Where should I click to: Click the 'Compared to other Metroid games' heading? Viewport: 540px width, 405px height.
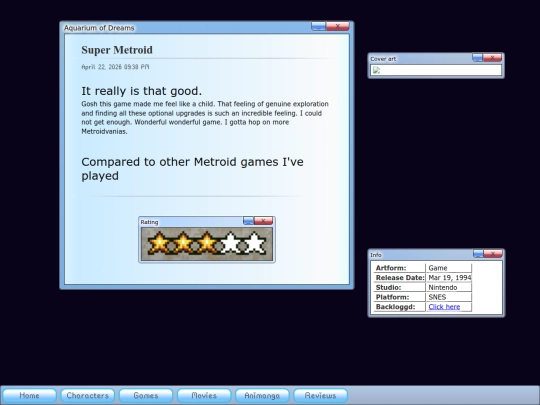192,169
